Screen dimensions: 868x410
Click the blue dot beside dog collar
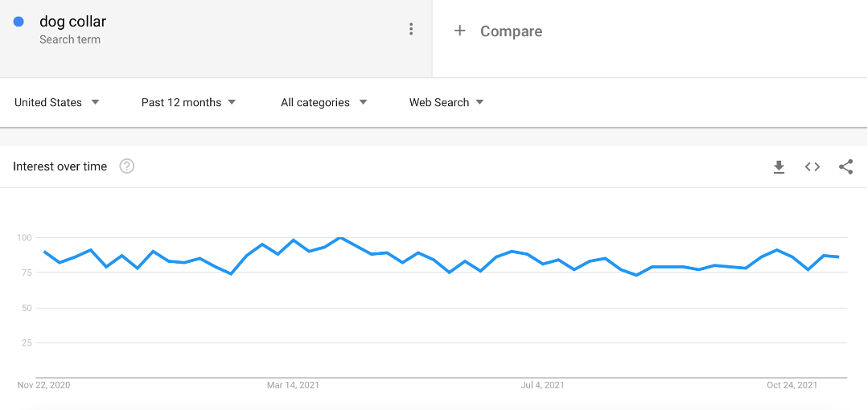tap(19, 22)
